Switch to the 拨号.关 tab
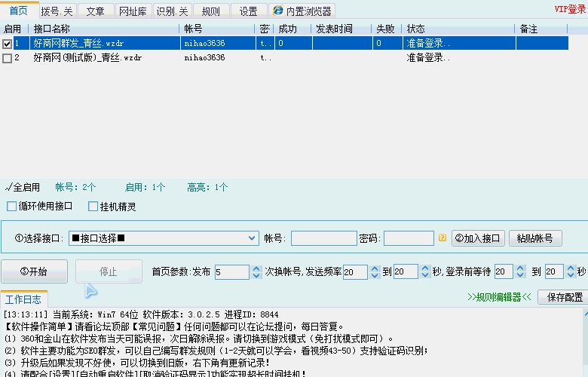Image resolution: width=588 pixels, height=377 pixels. click(x=57, y=11)
